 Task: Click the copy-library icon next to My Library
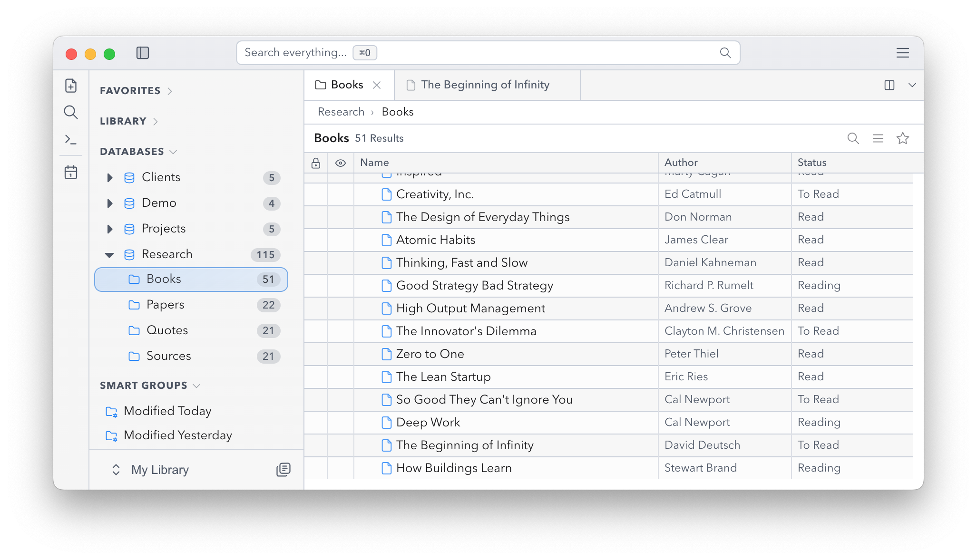[283, 470]
